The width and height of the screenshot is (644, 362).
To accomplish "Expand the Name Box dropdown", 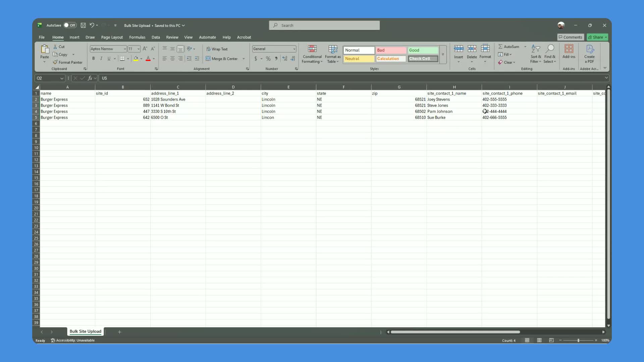I will coord(62,78).
